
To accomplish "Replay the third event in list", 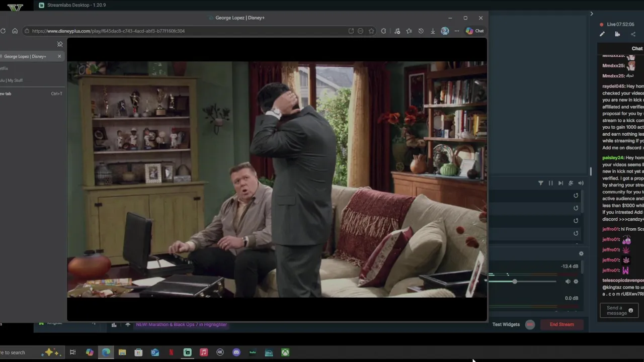I will click(x=576, y=221).
